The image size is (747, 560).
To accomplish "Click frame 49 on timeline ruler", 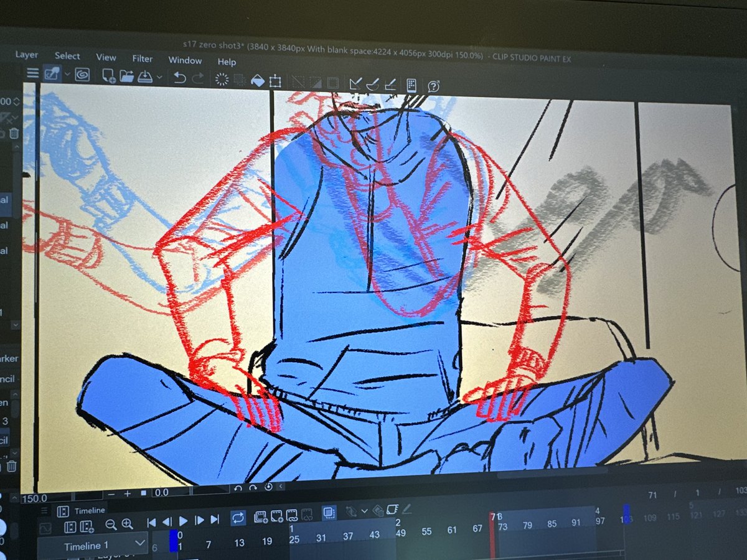I will (401, 533).
